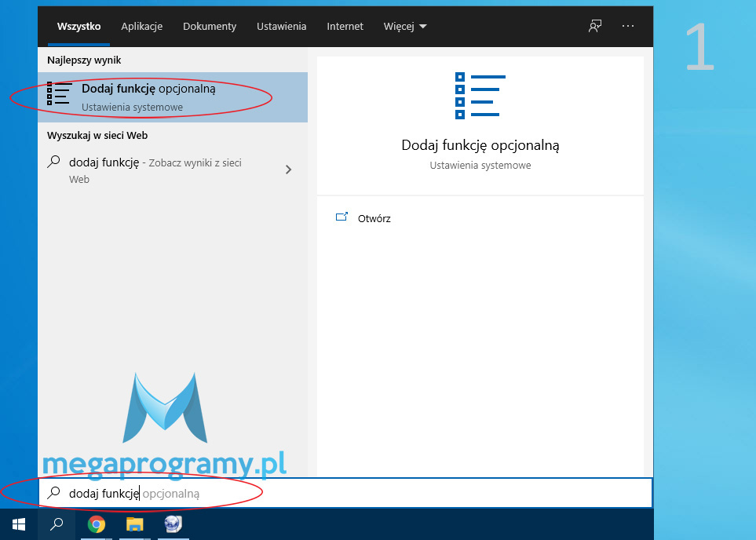The height and width of the screenshot is (540, 756).
Task: Expand the Więcej dropdown
Action: coord(405,27)
